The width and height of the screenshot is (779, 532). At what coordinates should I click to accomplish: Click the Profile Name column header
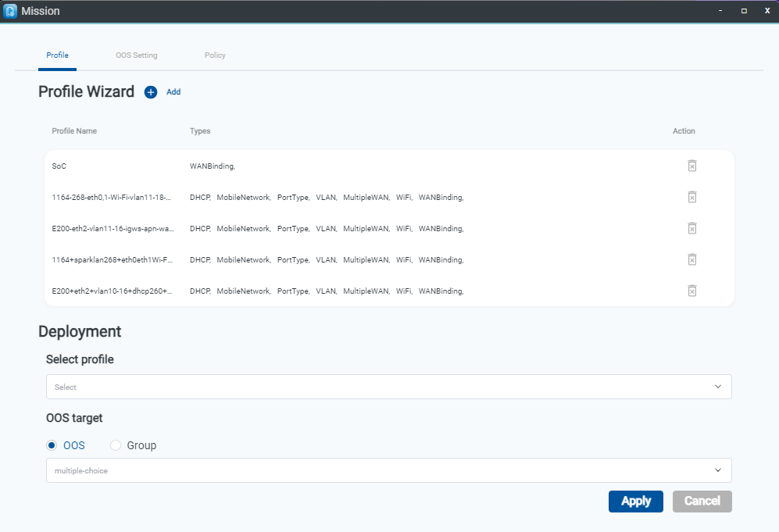pos(74,131)
